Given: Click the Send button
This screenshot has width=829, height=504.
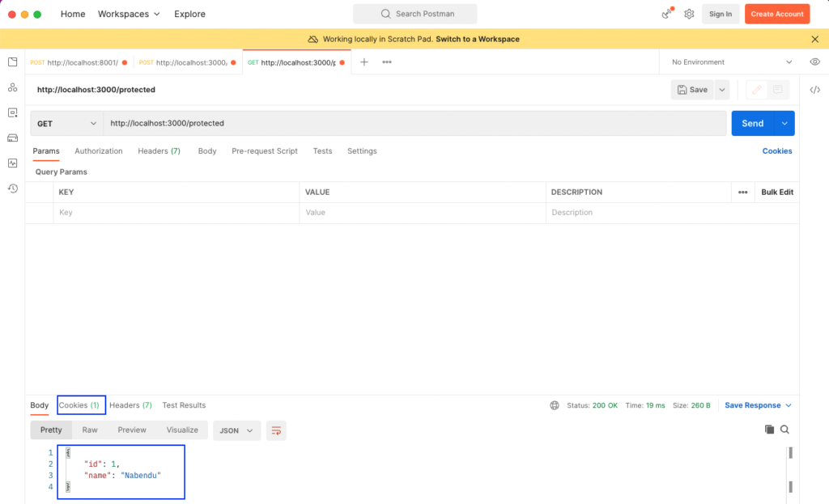Looking at the screenshot, I should 753,123.
